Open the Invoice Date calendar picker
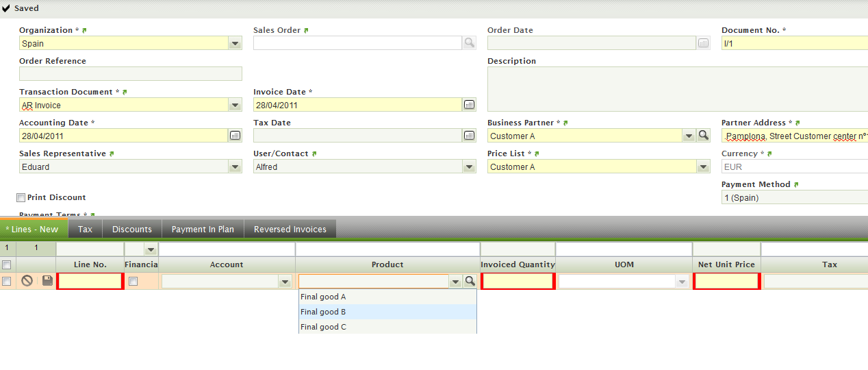The width and height of the screenshot is (868, 370). tap(469, 105)
